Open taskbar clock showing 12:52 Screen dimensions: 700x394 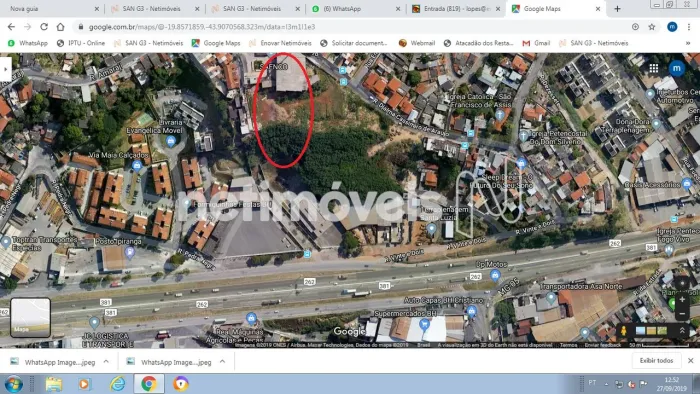click(671, 384)
